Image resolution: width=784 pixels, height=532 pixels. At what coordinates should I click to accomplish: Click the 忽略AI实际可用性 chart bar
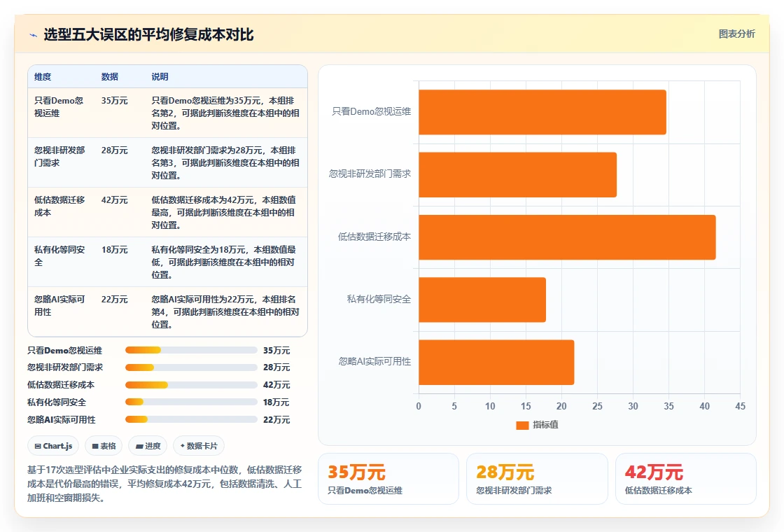click(x=496, y=362)
